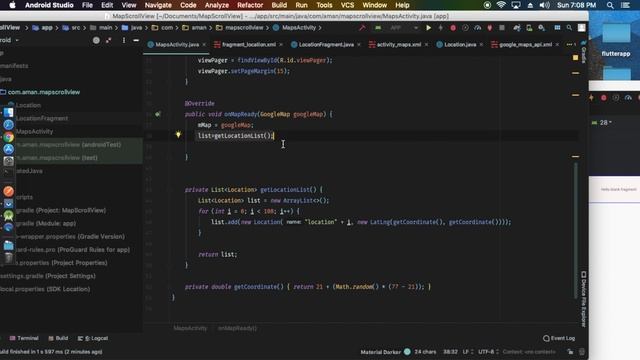
Task: Click the Apply Changes lightning icon
Action: click(x=440, y=28)
